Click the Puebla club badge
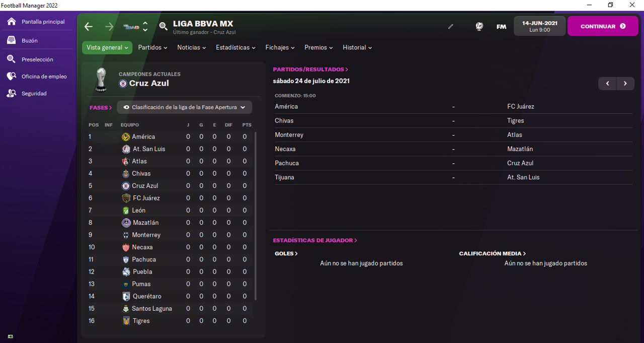The image size is (644, 343). [126, 272]
